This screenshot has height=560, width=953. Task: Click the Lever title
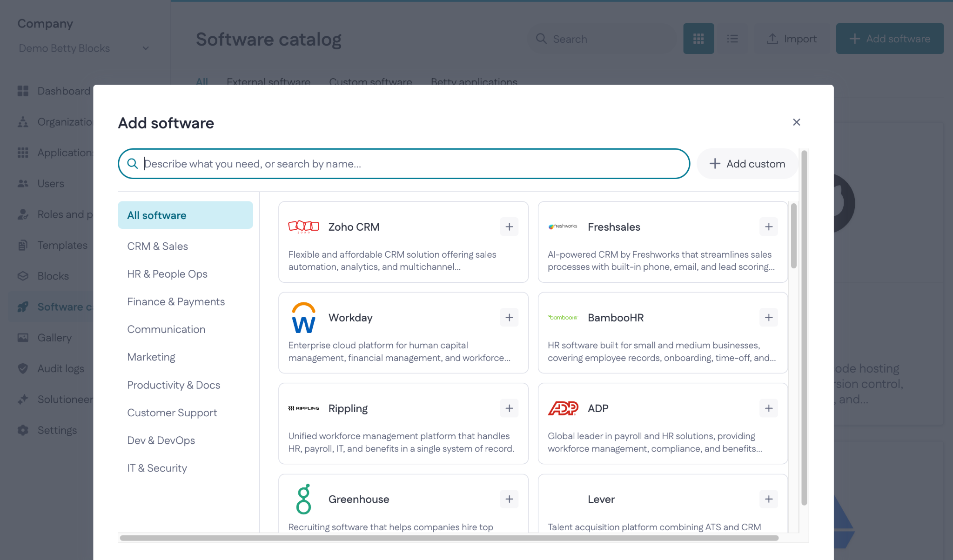[x=601, y=499]
